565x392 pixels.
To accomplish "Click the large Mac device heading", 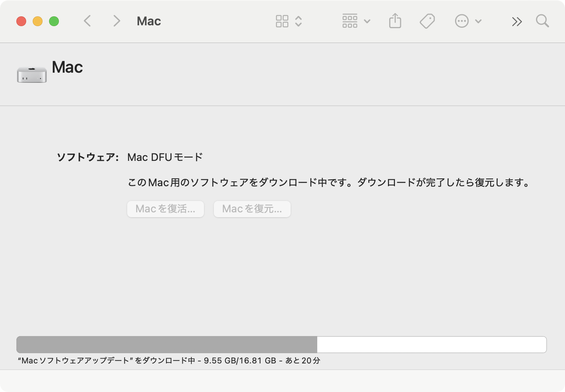I will pos(67,67).
